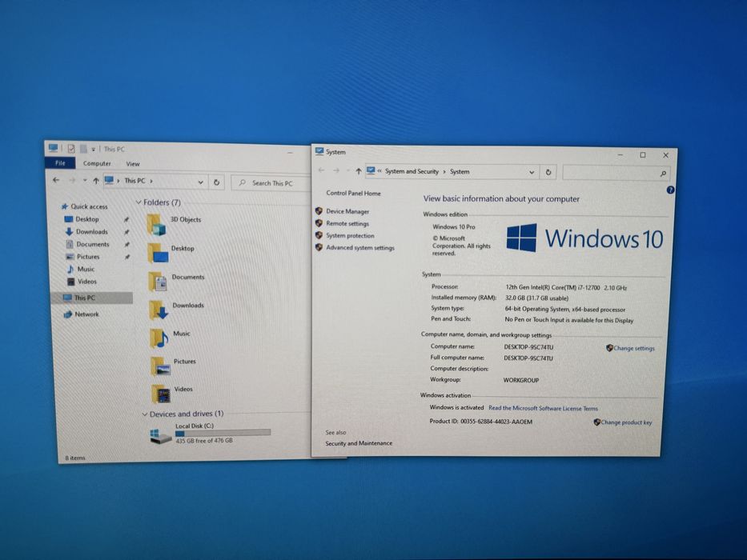747x560 pixels.
Task: Click the Back arrow in This PC window
Action: [56, 180]
